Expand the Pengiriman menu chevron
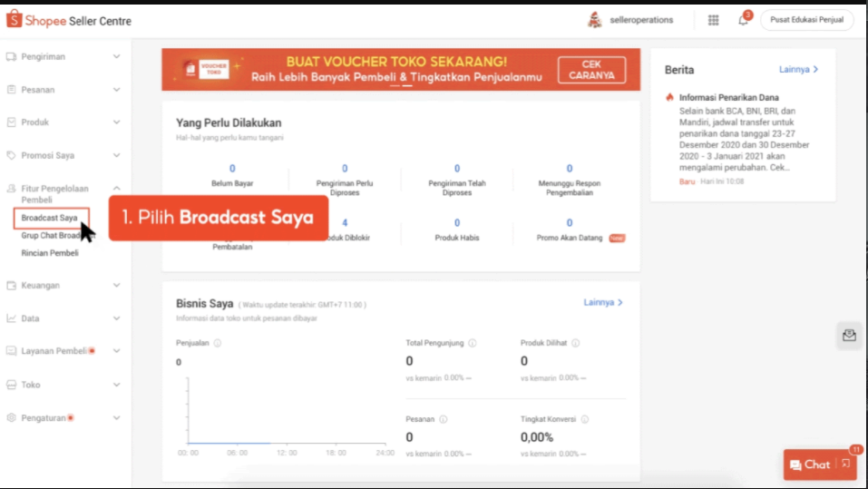868x489 pixels. coord(117,56)
